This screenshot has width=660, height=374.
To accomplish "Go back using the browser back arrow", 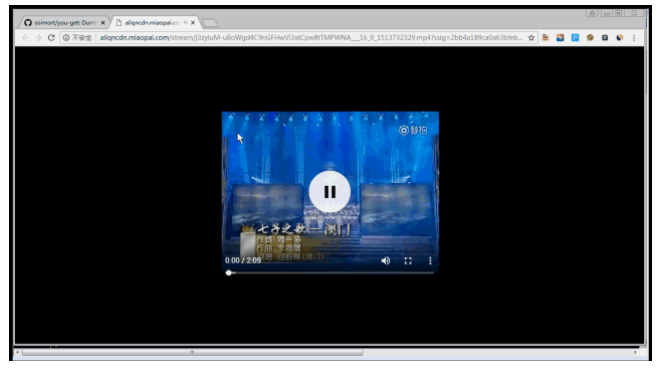I will [x=25, y=37].
